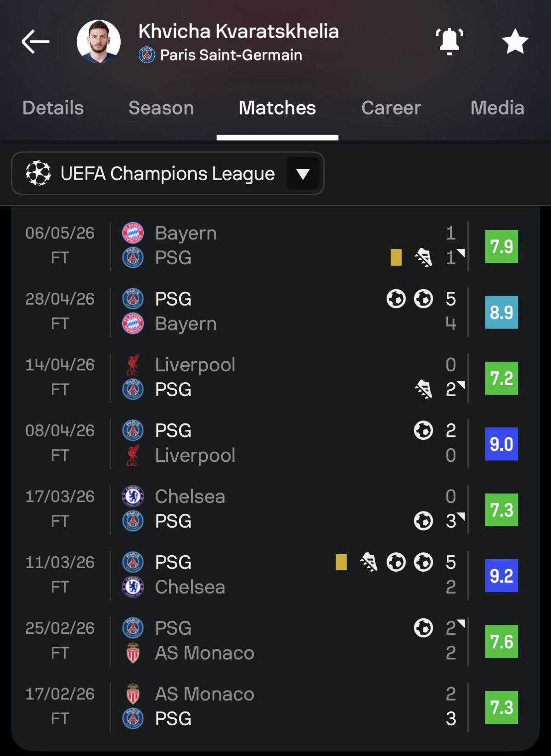Open the Career tab
551x756 pixels.
click(391, 108)
